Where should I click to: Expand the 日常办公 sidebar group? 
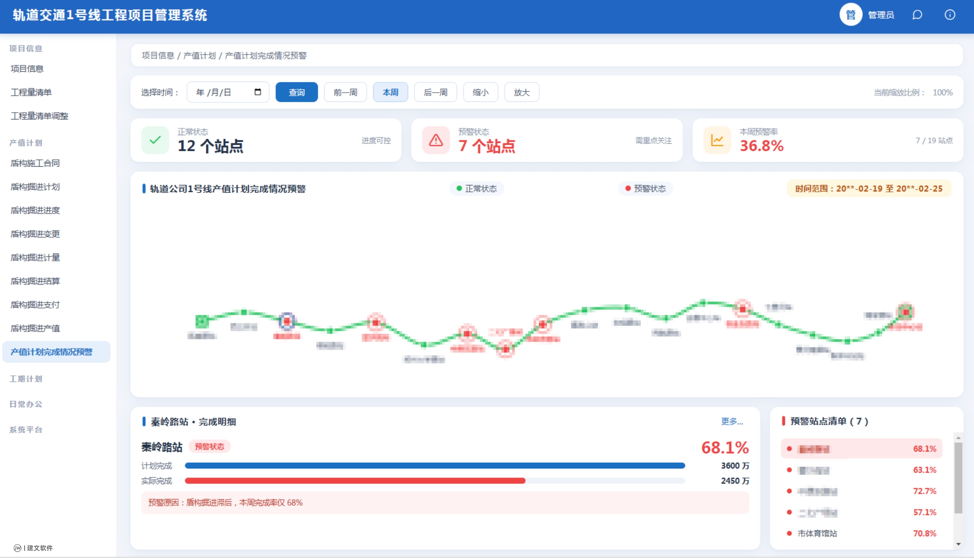(26, 404)
